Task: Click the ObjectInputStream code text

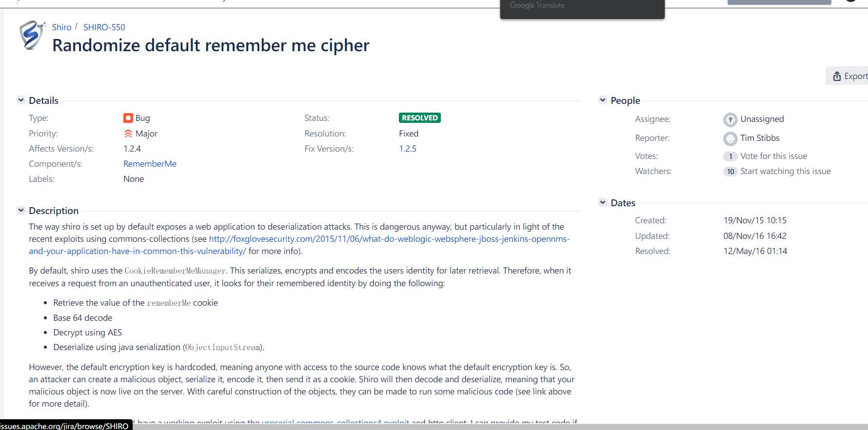Action: (x=223, y=348)
